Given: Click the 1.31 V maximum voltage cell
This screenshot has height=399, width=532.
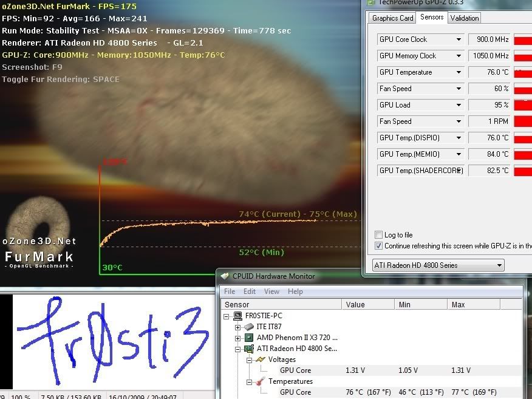Looking at the screenshot, I should (x=461, y=370).
